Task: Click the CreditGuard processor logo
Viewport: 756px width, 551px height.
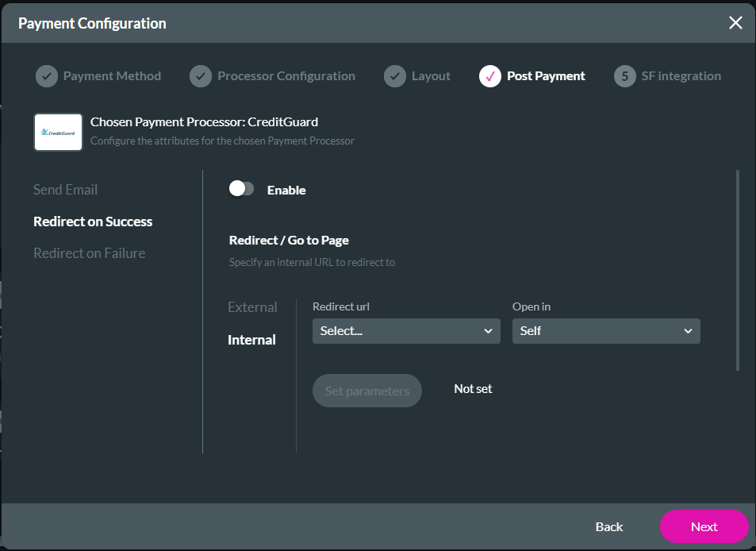Action: [x=58, y=133]
